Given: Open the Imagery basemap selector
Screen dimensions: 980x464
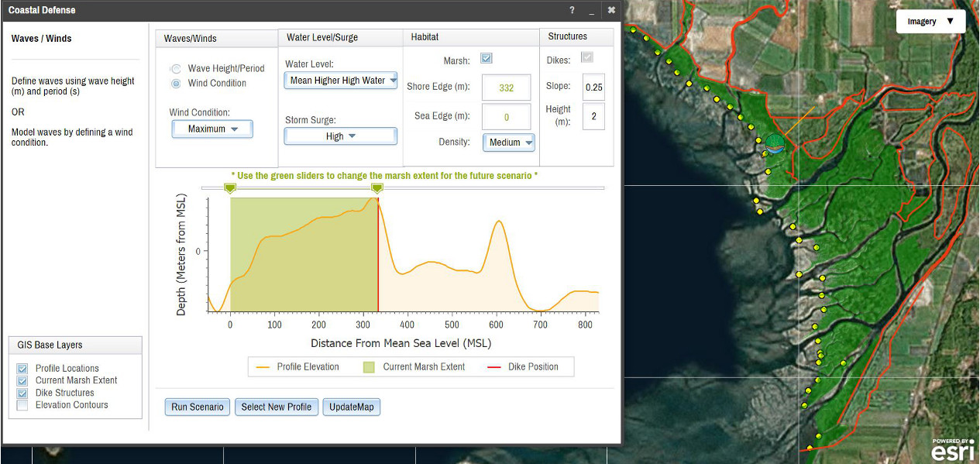Looking at the screenshot, I should pos(930,22).
